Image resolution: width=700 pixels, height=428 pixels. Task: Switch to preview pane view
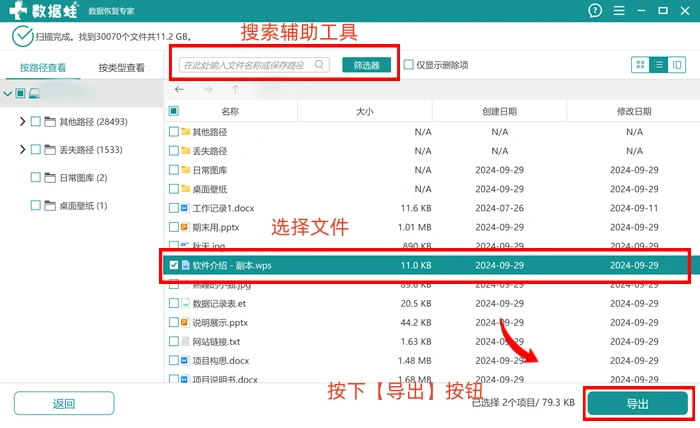point(677,65)
